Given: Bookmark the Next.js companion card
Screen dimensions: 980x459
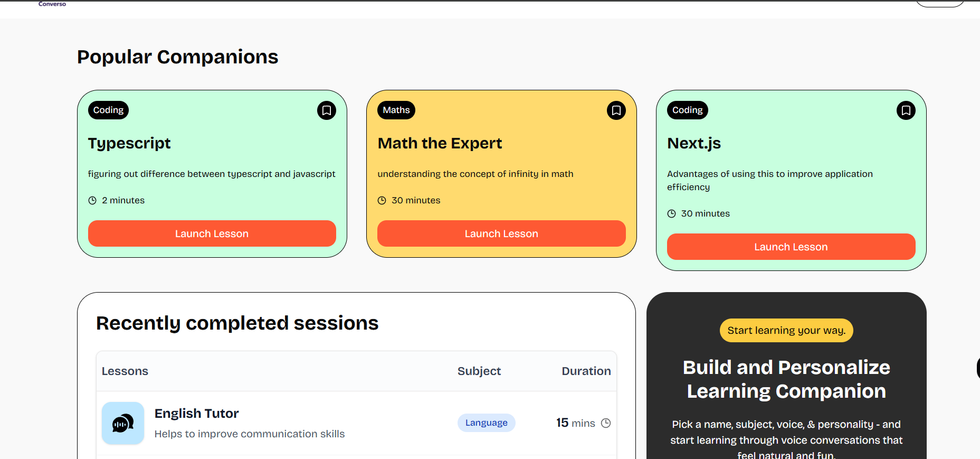Looking at the screenshot, I should pos(906,110).
